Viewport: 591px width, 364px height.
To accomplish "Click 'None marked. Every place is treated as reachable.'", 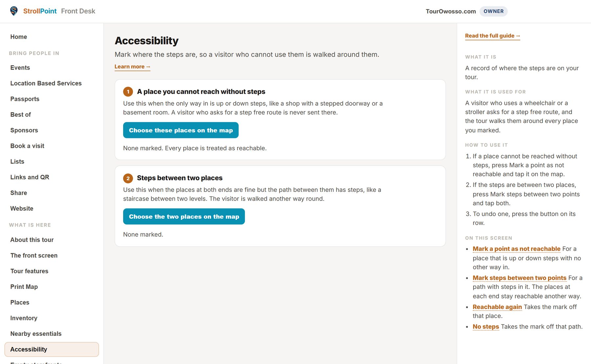I will click(195, 148).
